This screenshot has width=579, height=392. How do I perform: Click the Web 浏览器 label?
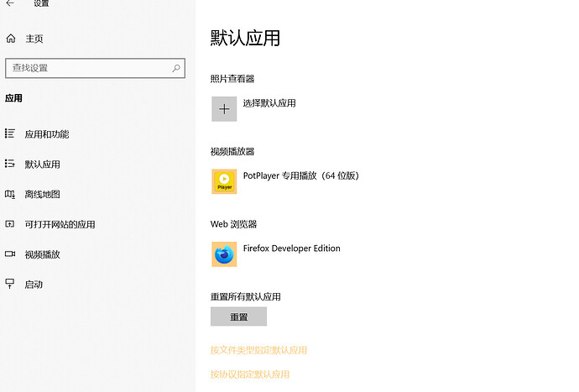click(233, 224)
